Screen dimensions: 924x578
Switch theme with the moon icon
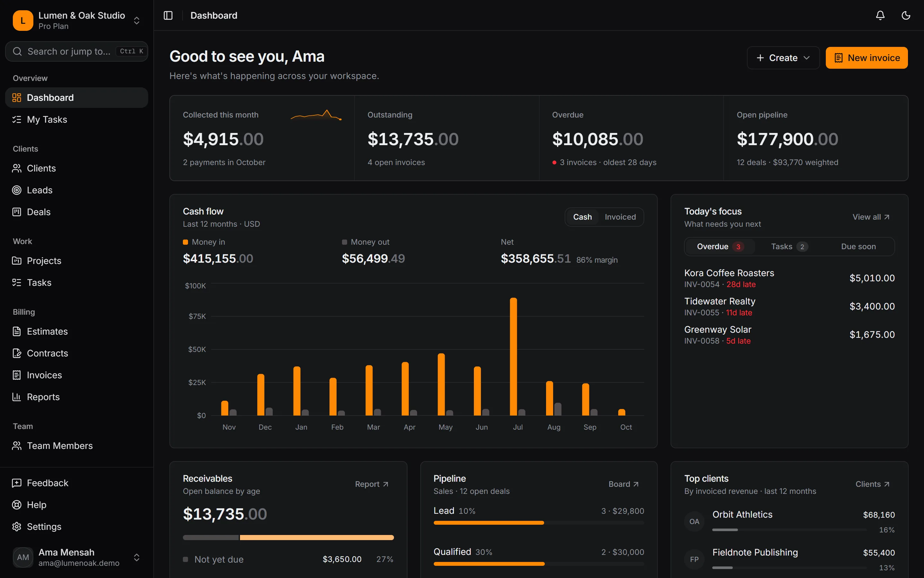click(906, 15)
